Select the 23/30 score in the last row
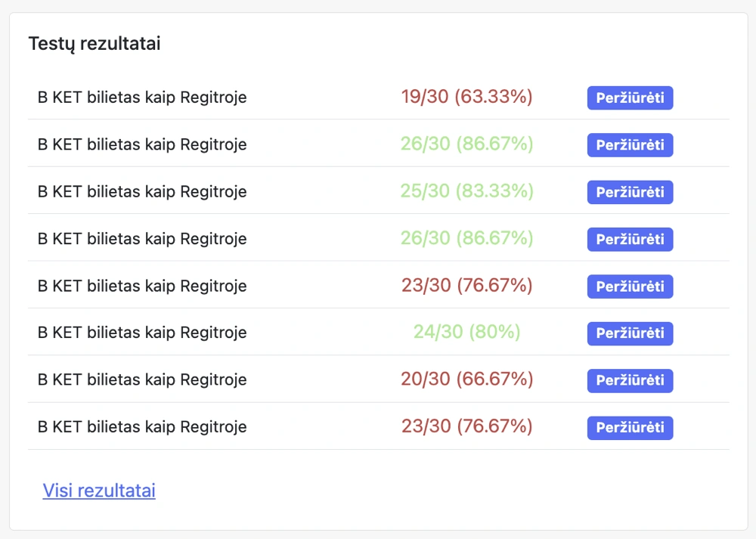The height and width of the screenshot is (539, 756). pos(466,426)
